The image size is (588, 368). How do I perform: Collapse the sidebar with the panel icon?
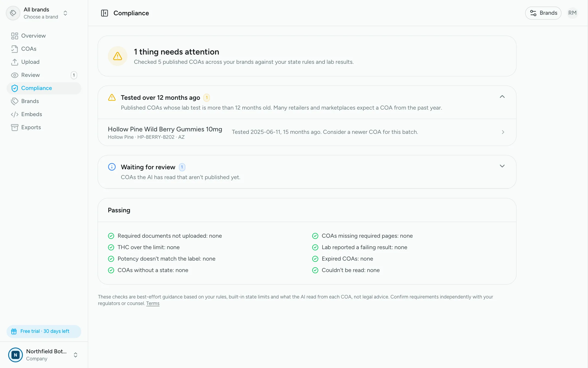(x=105, y=13)
